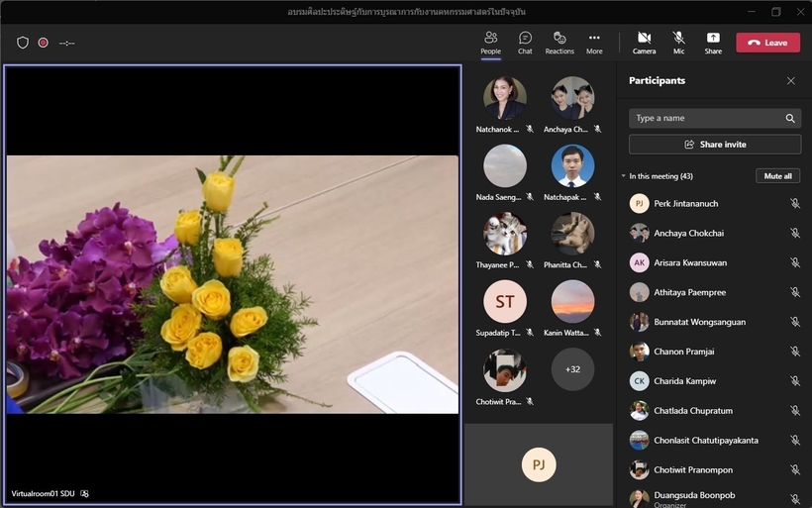812x508 pixels.
Task: Click Arisara Kwansuwan AK avatar
Action: pyautogui.click(x=639, y=262)
